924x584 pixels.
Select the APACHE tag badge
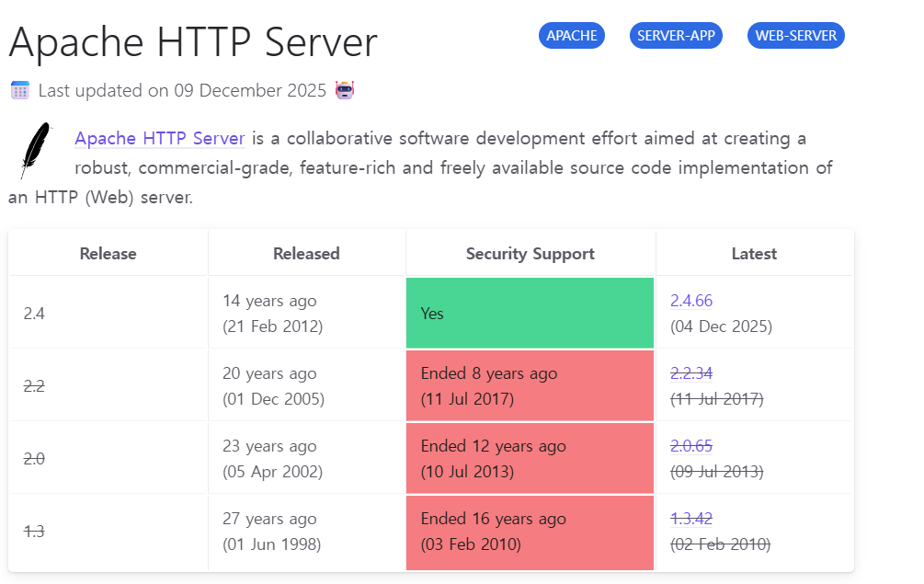click(x=571, y=36)
